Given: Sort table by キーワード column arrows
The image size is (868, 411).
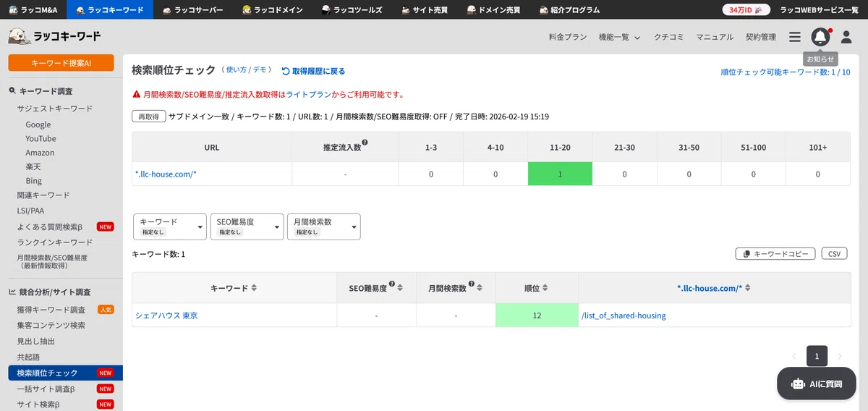Looking at the screenshot, I should click(254, 288).
